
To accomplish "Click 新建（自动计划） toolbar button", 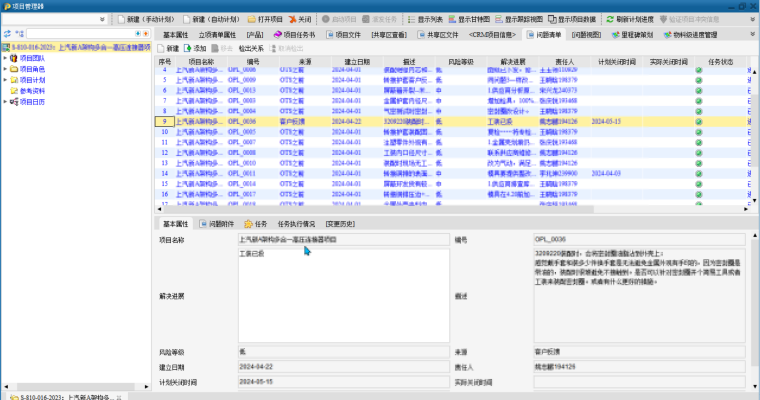I will [211, 19].
